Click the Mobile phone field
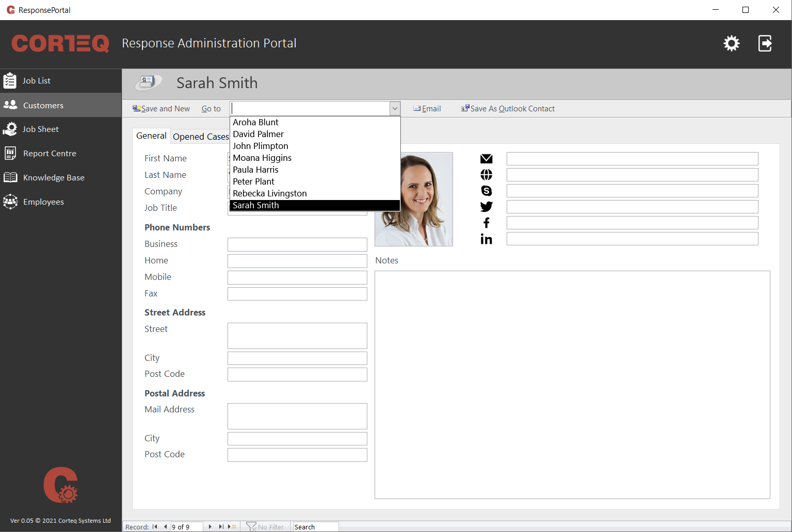The width and height of the screenshot is (792, 532). point(297,277)
